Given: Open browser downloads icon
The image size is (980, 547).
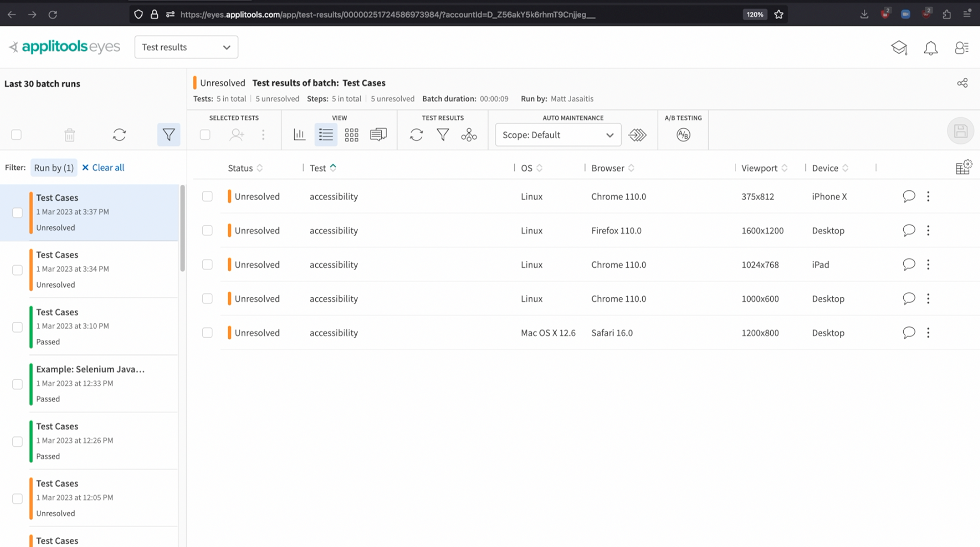Looking at the screenshot, I should 864,14.
